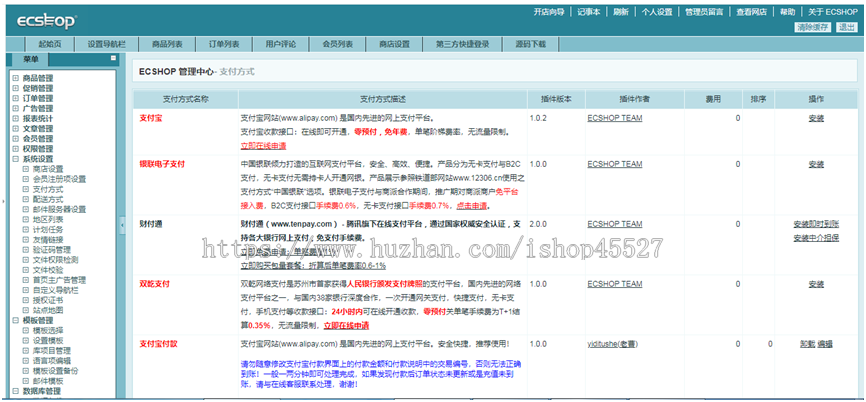
Task: Click 关于 ECSHOP in the header
Action: point(833,12)
